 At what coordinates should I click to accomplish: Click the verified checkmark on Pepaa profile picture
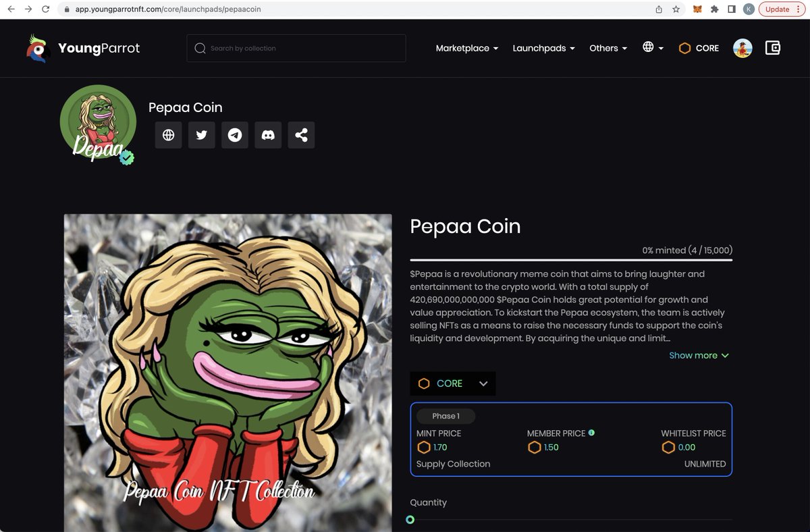tap(126, 159)
